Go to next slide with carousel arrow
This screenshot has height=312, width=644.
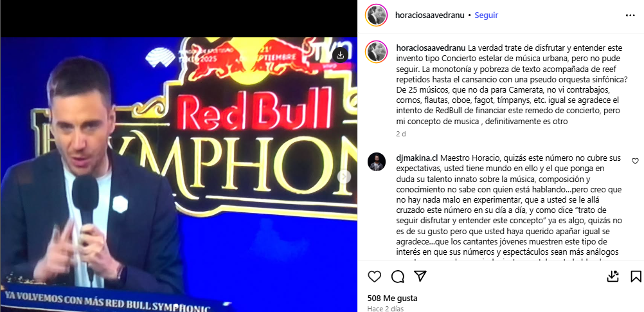click(x=344, y=177)
